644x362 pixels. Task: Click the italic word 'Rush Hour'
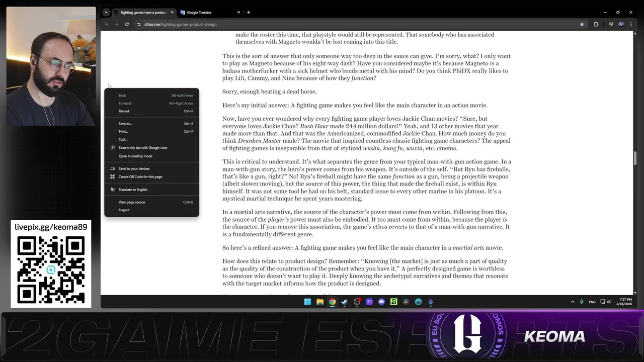[315, 126]
